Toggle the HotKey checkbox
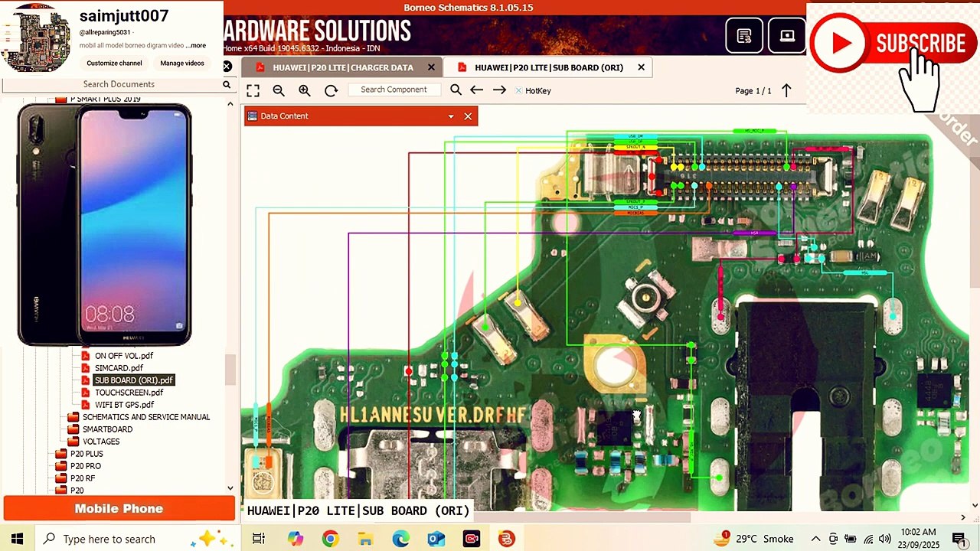Viewport: 980px width, 551px height. pyautogui.click(x=518, y=90)
